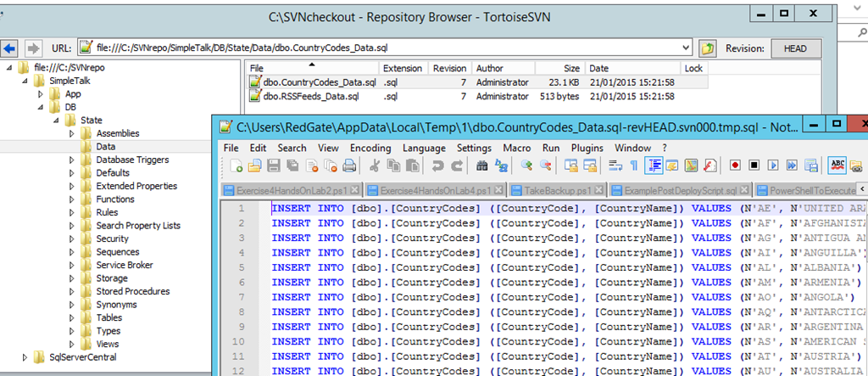
Task: Click the spell check ABC icon
Action: 837,166
